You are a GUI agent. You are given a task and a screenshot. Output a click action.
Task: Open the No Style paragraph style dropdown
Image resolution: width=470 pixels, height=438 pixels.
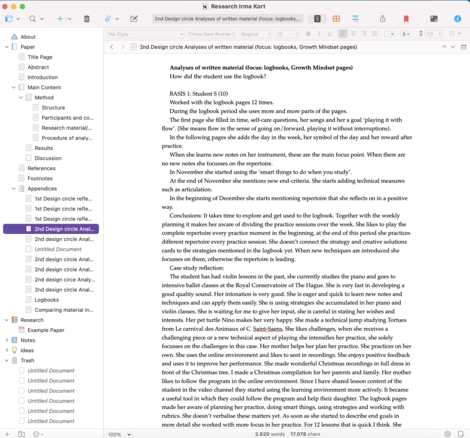tap(146, 34)
